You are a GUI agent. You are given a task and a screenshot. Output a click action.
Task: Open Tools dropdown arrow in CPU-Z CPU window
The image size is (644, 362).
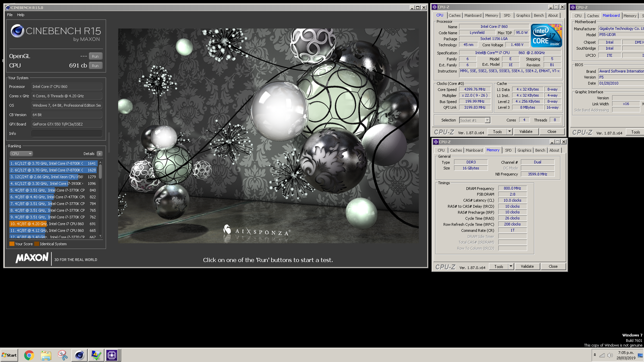click(509, 132)
